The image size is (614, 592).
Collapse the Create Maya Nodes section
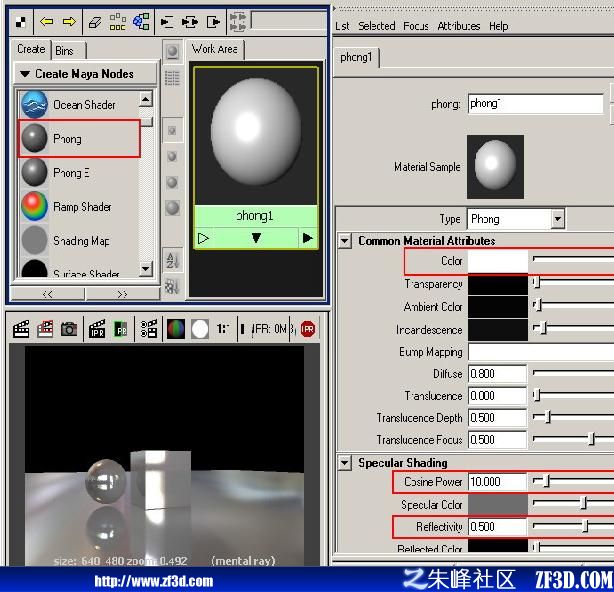click(x=25, y=74)
